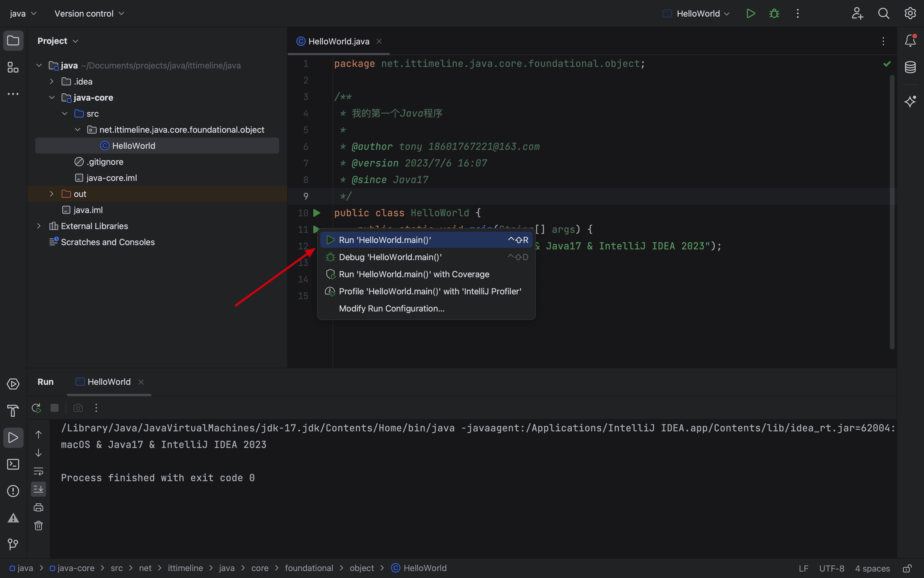Open Git version control tool window
Screen dimensions: 924x578
pos(13,544)
